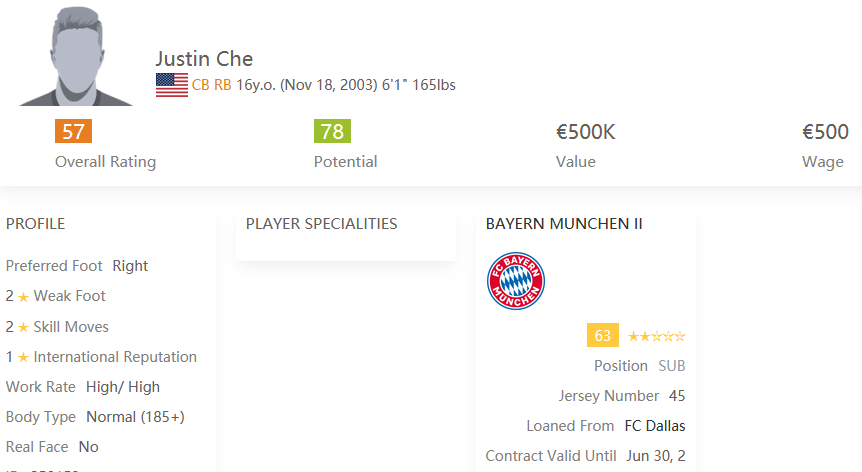The width and height of the screenshot is (862, 472).
Task: Open the FC Dallas loaned-from link
Action: [655, 426]
